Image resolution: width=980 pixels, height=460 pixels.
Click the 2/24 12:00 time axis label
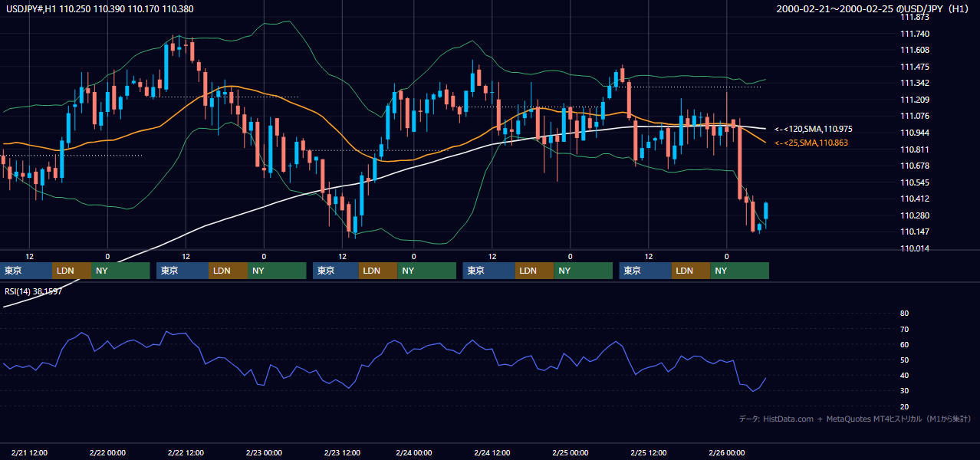492,452
